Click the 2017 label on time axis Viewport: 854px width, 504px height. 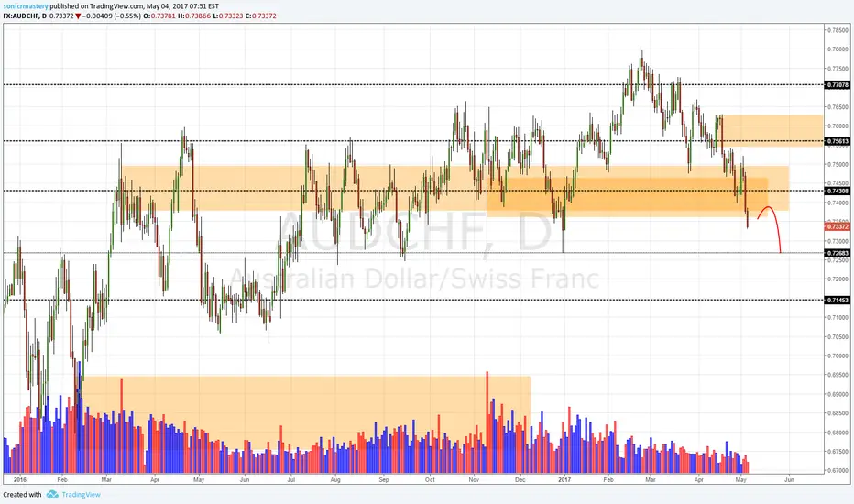[564, 480]
